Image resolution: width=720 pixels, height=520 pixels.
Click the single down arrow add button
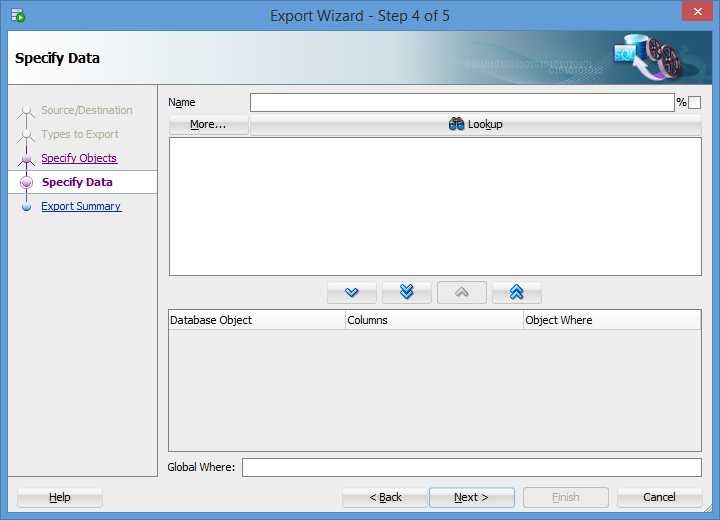(352, 292)
